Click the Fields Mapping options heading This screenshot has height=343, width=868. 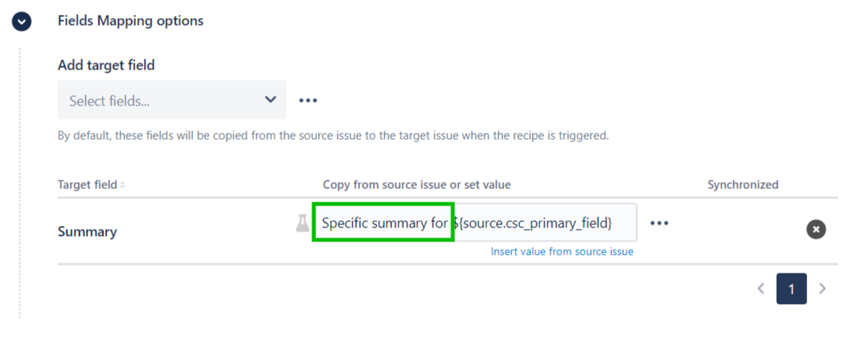[130, 21]
